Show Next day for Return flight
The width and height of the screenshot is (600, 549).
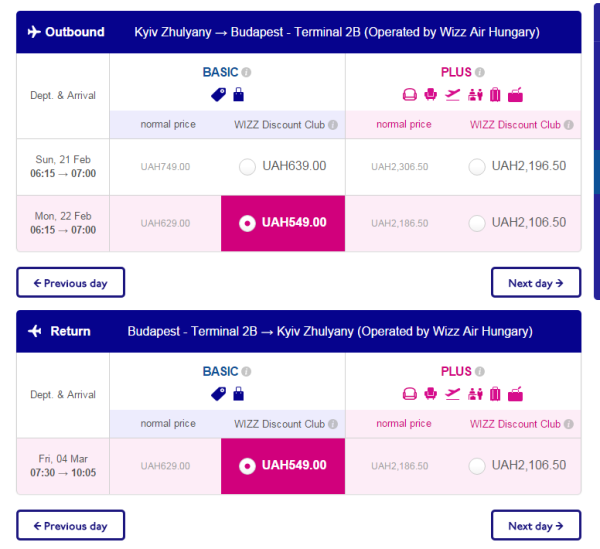coord(536,526)
